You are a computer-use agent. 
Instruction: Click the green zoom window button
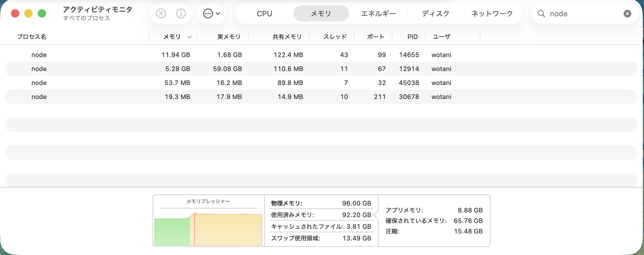click(x=42, y=13)
